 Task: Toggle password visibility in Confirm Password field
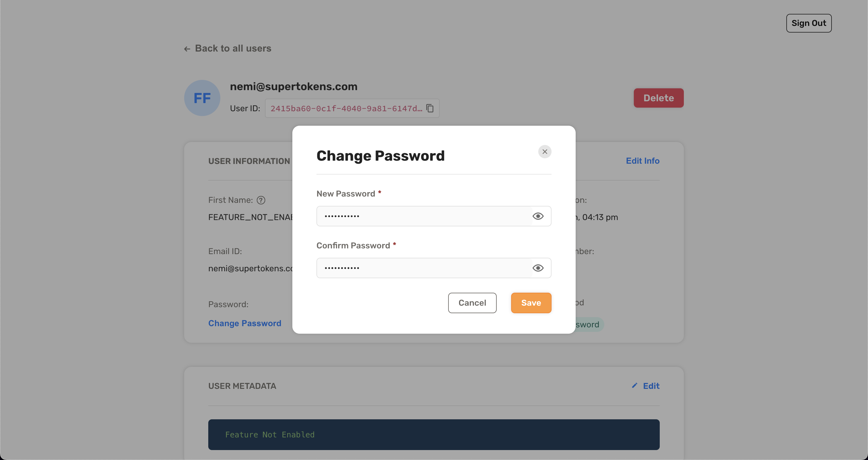click(x=537, y=268)
